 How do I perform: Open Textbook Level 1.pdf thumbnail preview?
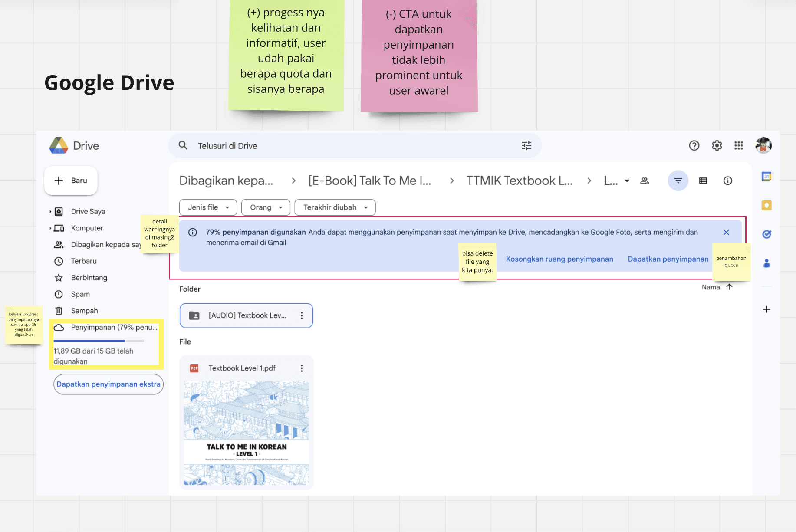pos(247,433)
